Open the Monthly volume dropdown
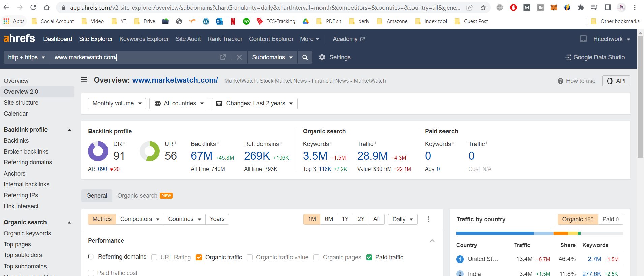644x276 pixels. pyautogui.click(x=117, y=103)
